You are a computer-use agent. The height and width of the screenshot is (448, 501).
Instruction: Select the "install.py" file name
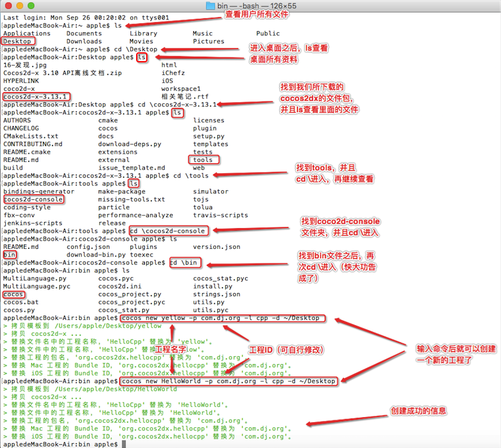pos(213,286)
